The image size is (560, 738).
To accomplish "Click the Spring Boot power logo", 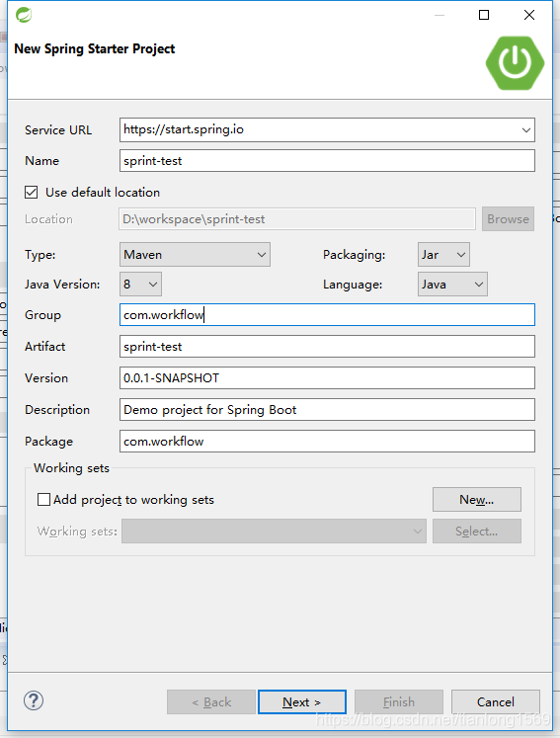I will coord(515,62).
